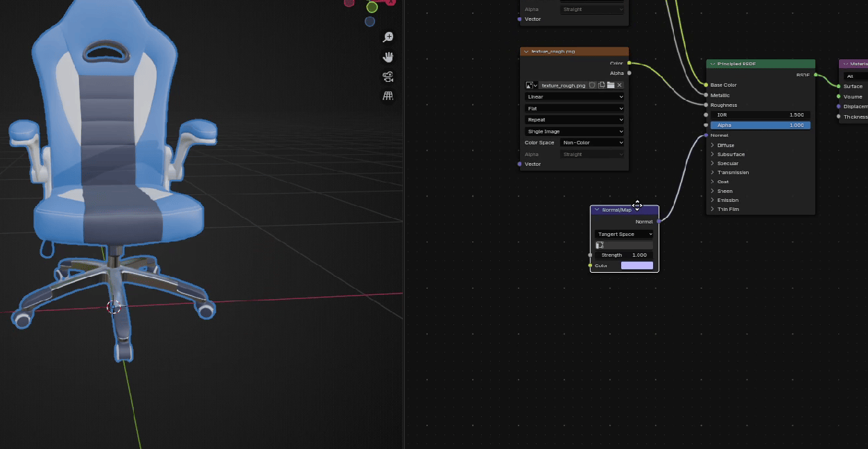This screenshot has width=868, height=449.
Task: Collapse the texture_rough.png node header
Action: click(526, 51)
